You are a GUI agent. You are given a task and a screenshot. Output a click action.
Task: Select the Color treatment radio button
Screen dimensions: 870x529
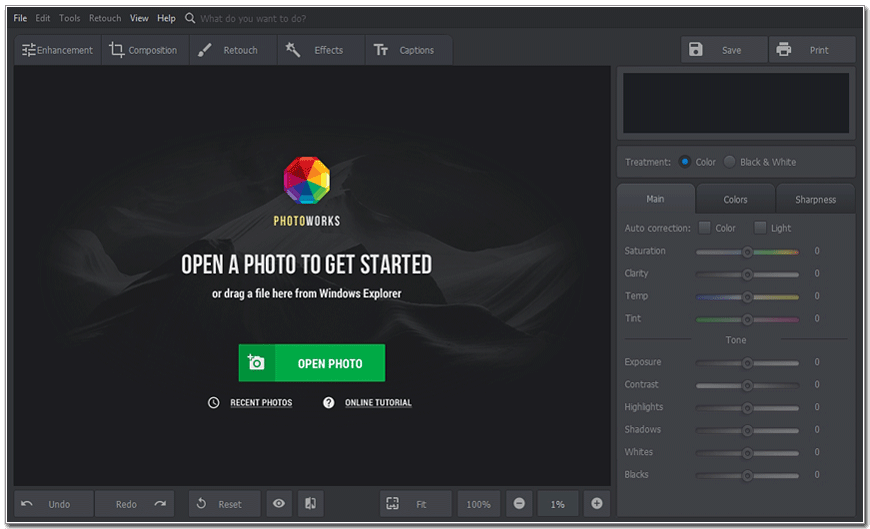click(685, 162)
